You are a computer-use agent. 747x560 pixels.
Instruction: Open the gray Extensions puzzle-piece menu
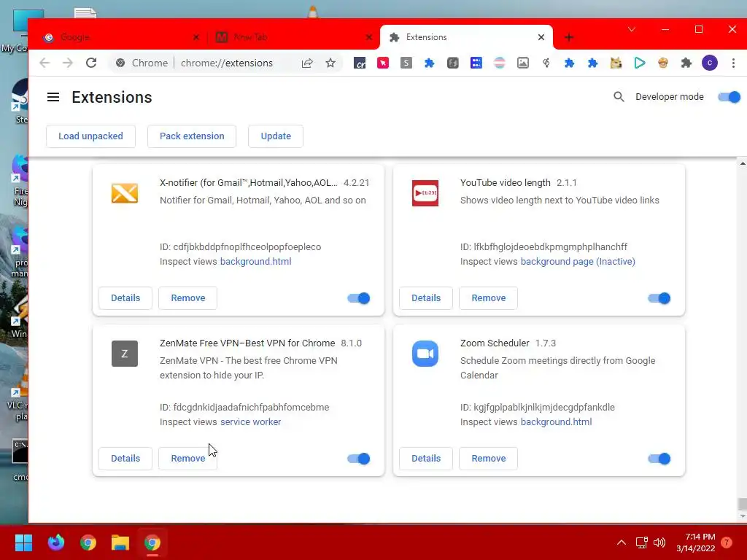(686, 63)
